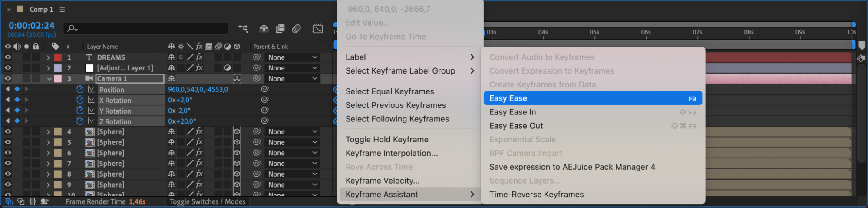Enable the Motion Blur icon in the toolbar
This screenshot has height=208, width=868.
click(297, 29)
